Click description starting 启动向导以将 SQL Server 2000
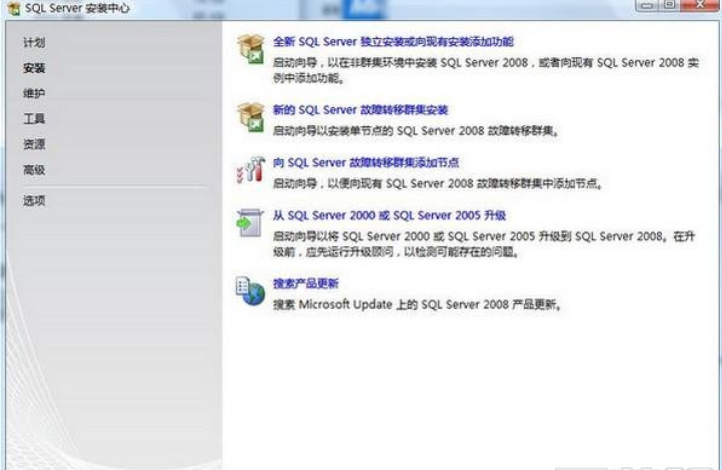 483,244
